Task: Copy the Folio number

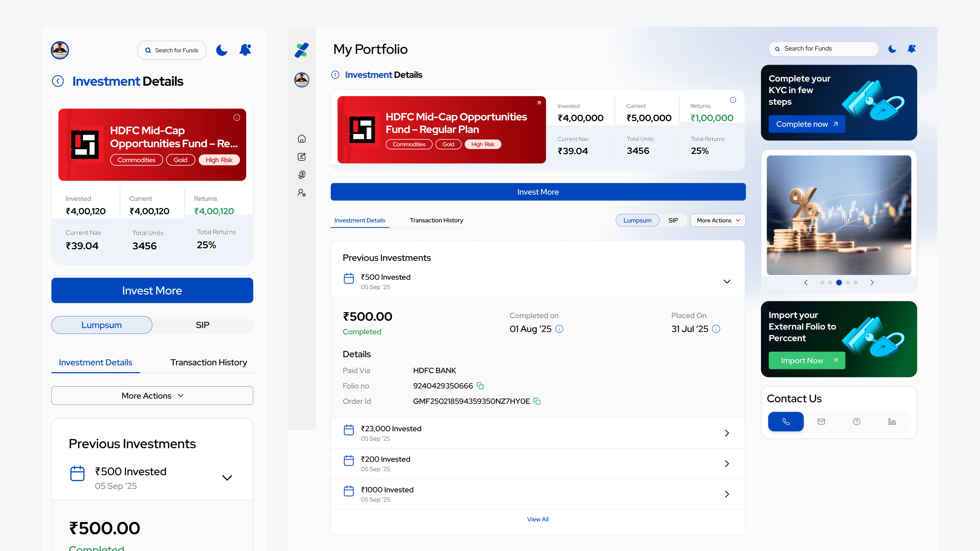Action: pos(481,385)
